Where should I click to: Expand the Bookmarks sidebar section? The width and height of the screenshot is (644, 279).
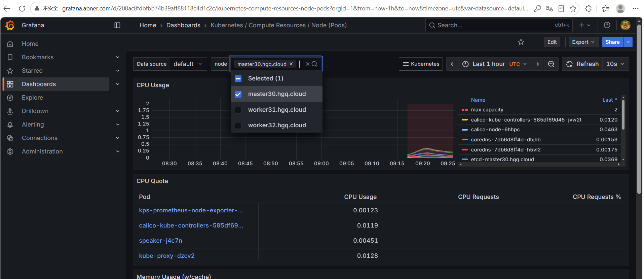[x=118, y=57]
